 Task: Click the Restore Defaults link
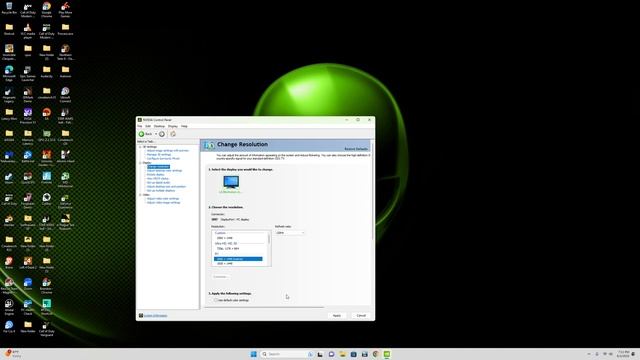356,149
